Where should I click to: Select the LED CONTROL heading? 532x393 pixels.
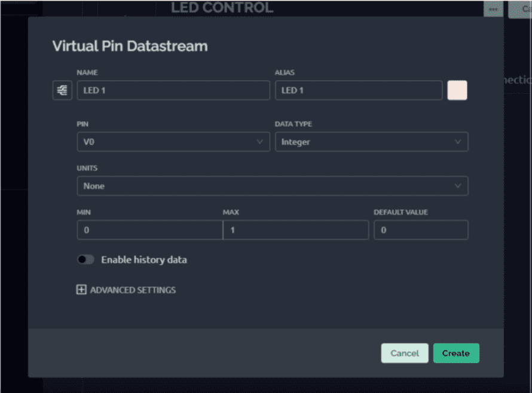coord(222,8)
